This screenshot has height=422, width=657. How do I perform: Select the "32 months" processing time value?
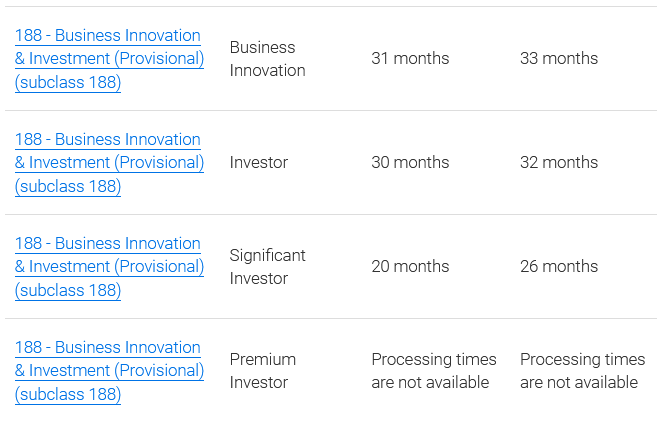559,162
